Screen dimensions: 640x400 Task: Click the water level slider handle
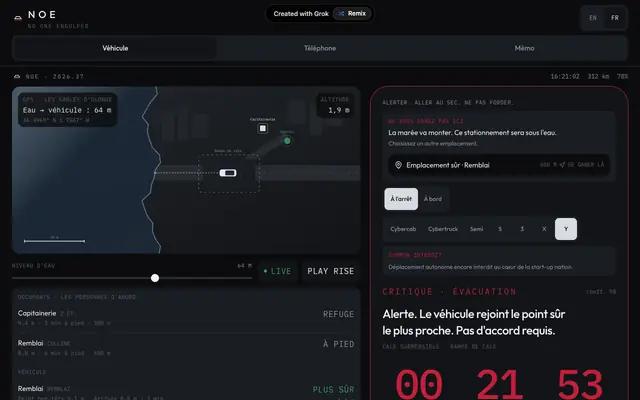[155, 278]
